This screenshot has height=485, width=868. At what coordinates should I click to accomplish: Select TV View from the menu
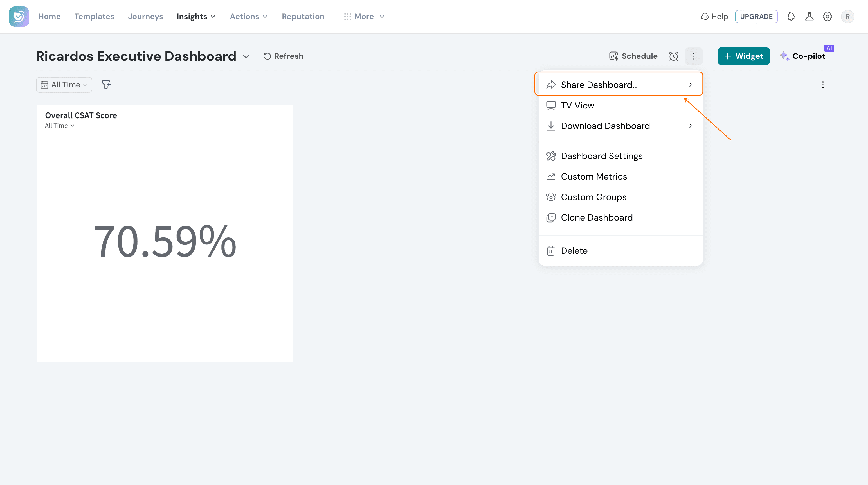pos(620,105)
